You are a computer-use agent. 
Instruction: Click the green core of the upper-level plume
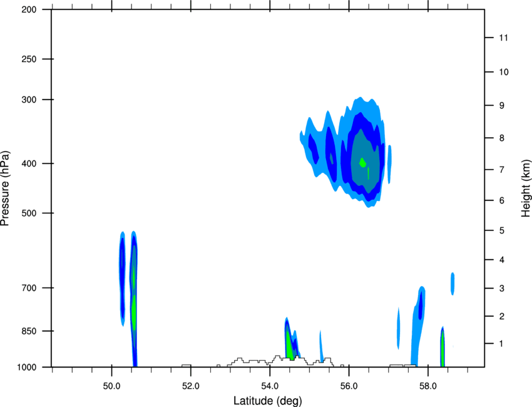click(x=362, y=163)
